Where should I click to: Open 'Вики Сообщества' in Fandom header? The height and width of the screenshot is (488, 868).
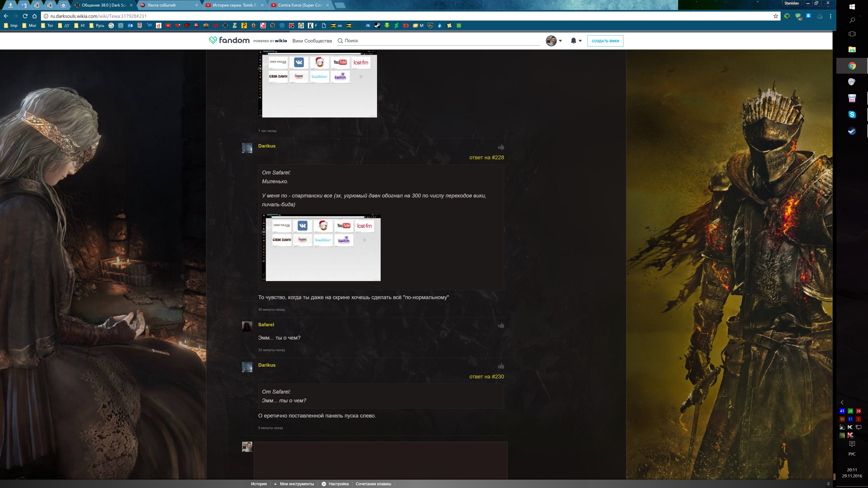click(312, 41)
